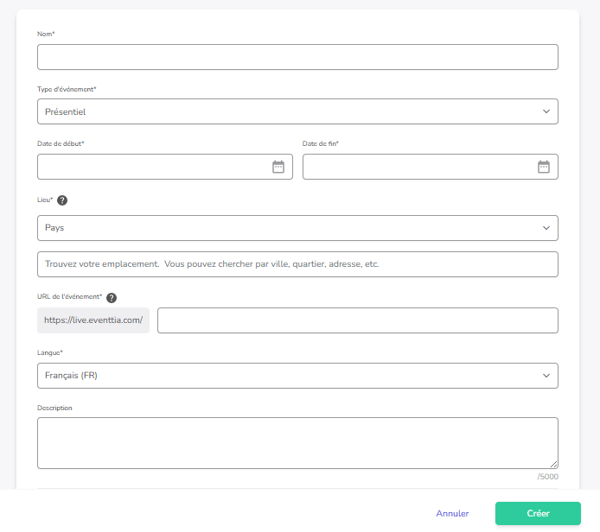Click the location search field under Lieu
The width and height of the screenshot is (600, 532).
(x=297, y=265)
